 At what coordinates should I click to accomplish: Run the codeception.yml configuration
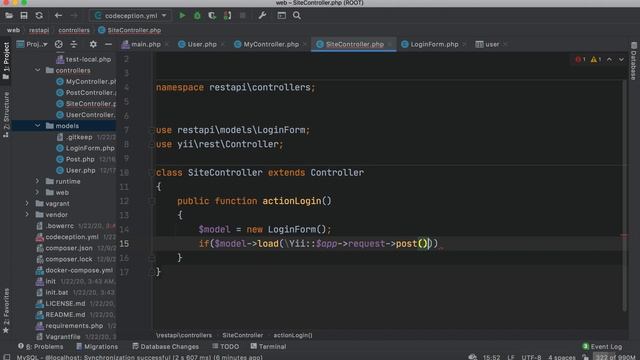click(x=182, y=16)
